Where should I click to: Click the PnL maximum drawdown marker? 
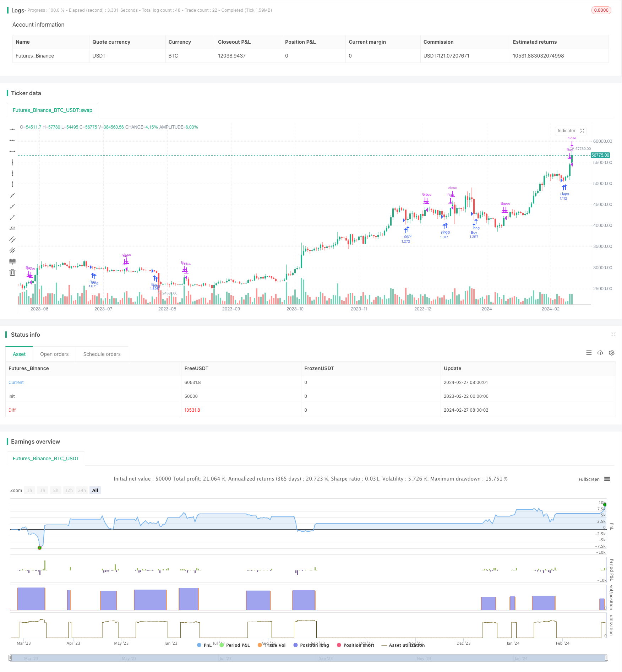[39, 548]
